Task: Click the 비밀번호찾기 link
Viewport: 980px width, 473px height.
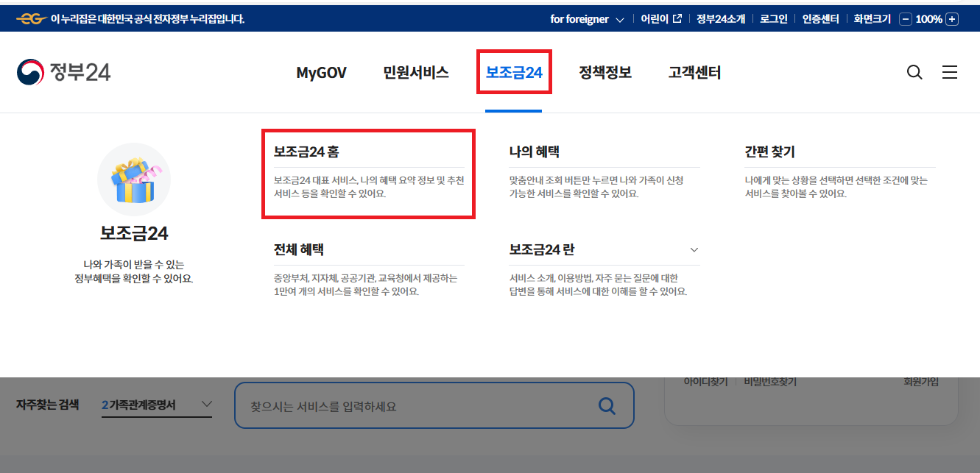Action: click(x=770, y=382)
